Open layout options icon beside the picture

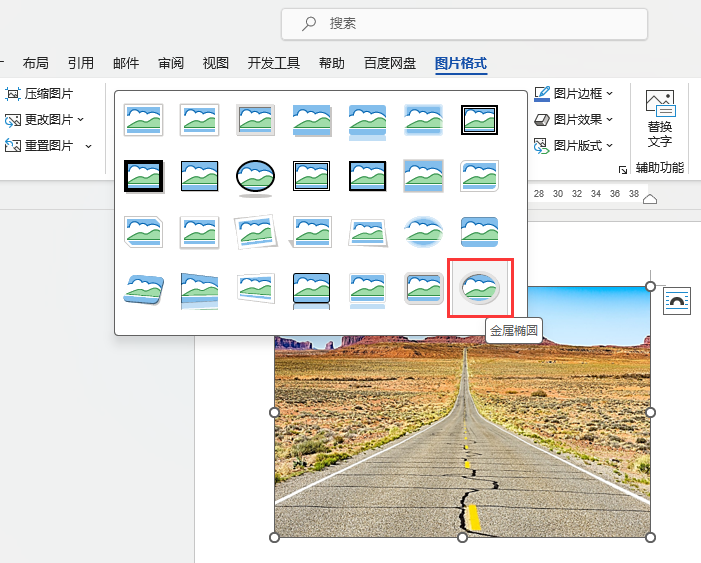point(677,301)
